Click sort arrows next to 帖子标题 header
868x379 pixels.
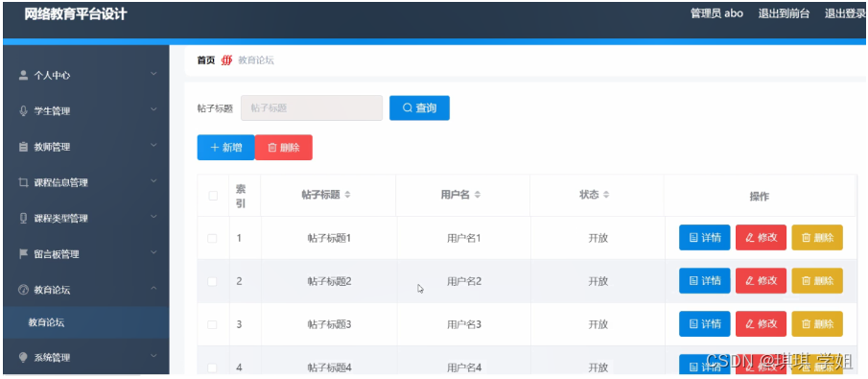(x=347, y=195)
